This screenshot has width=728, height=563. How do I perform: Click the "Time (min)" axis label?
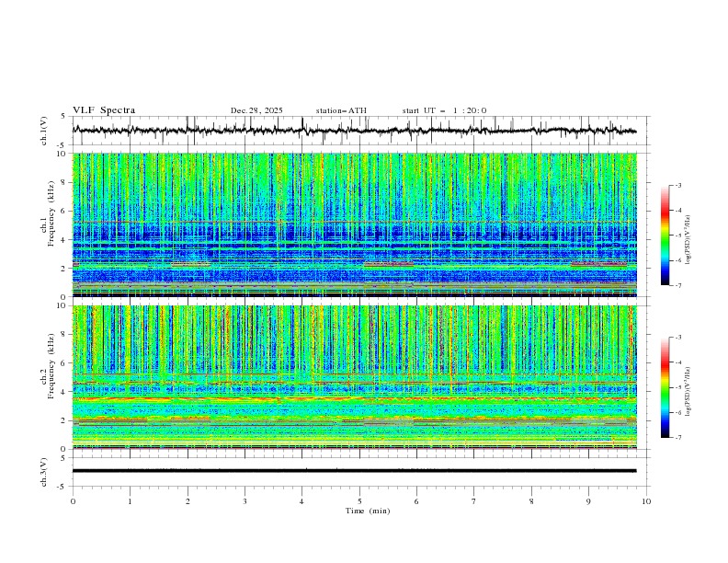[x=368, y=511]
